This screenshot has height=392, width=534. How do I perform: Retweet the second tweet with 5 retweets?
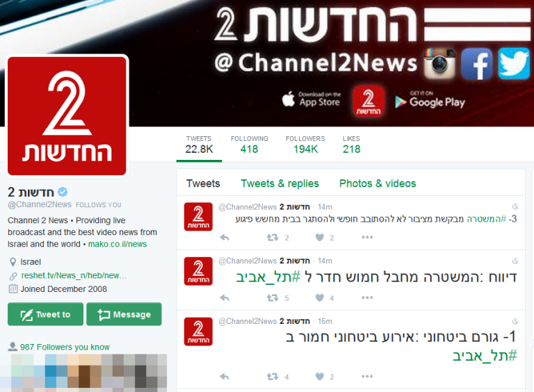click(273, 297)
